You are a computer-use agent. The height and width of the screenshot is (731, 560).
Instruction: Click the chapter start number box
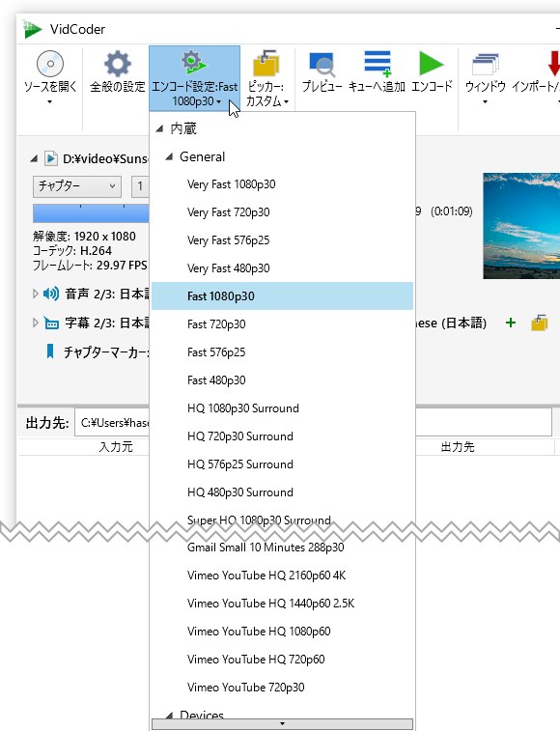[140, 186]
